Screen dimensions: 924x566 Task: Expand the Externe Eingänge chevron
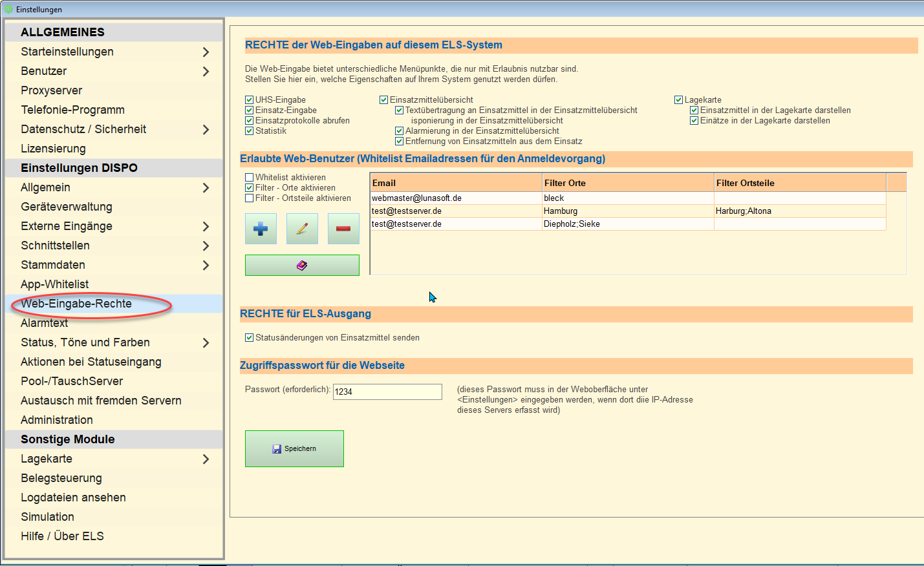click(206, 226)
